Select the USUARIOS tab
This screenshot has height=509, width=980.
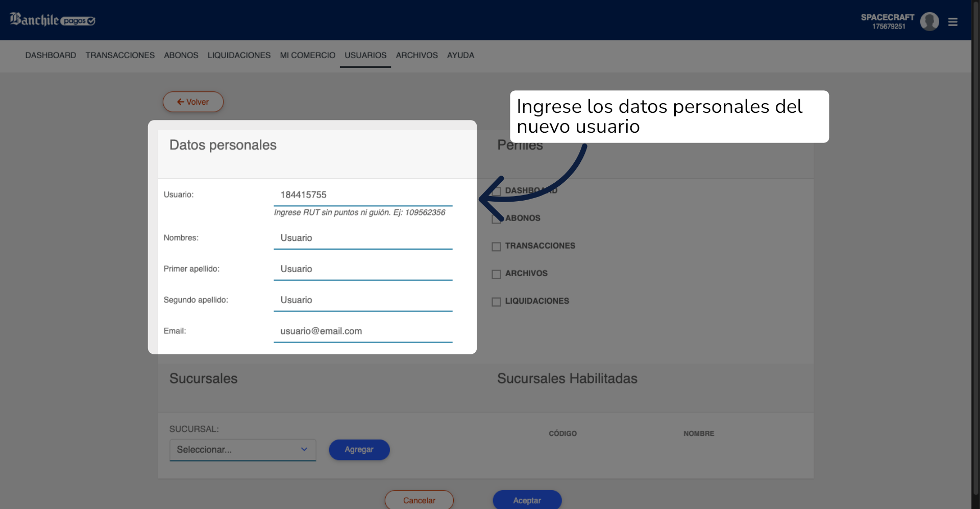(x=365, y=55)
